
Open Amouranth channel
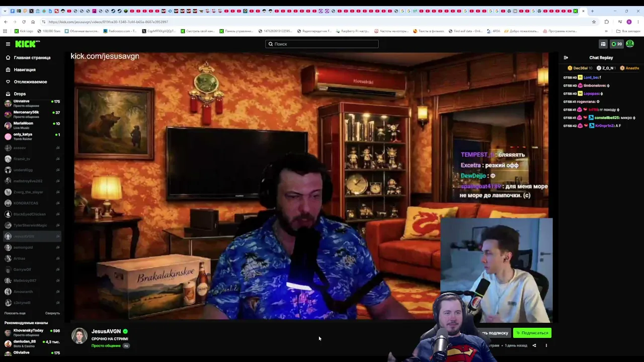pos(32,292)
